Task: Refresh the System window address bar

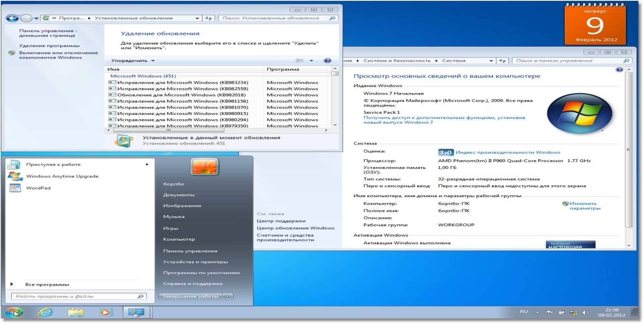Action: tap(503, 61)
